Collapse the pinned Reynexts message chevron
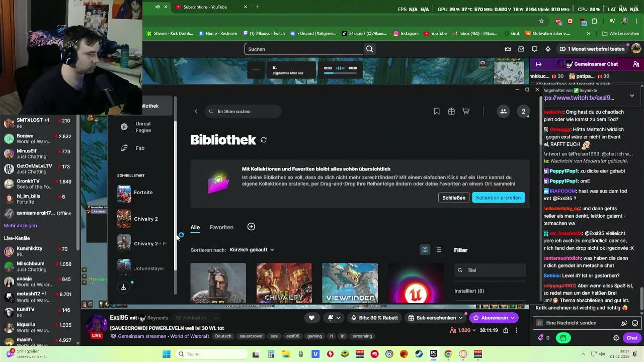 tap(632, 96)
